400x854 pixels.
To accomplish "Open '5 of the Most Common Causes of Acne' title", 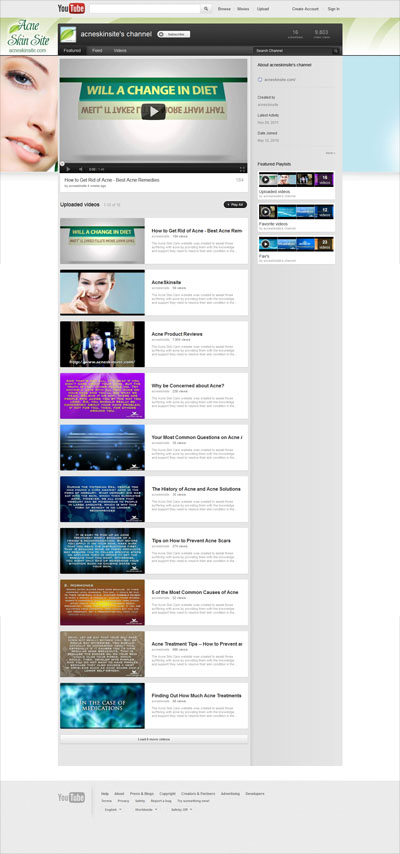I will (195, 592).
